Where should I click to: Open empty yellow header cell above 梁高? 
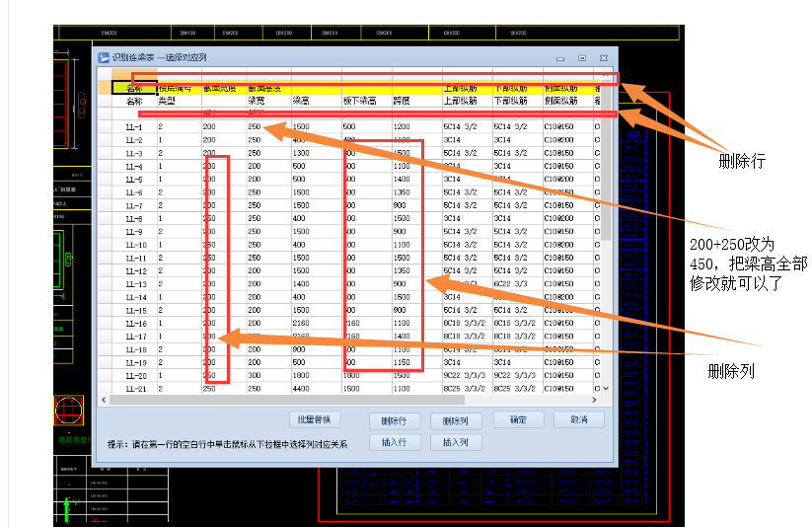pos(317,88)
